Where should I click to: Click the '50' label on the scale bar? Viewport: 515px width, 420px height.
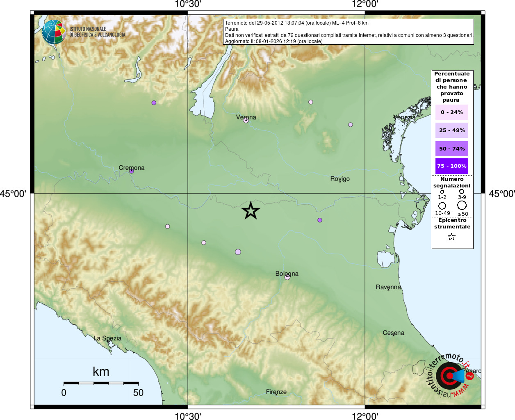(138, 393)
